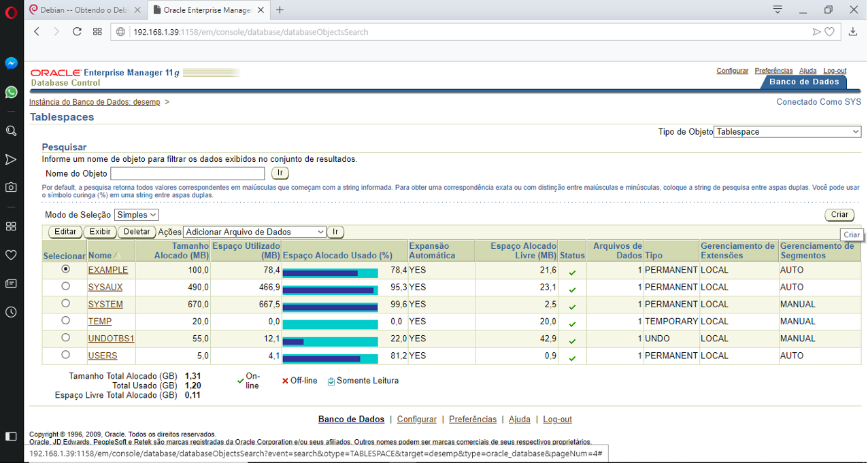Click the status checkmark for TEMP row

coord(572,324)
